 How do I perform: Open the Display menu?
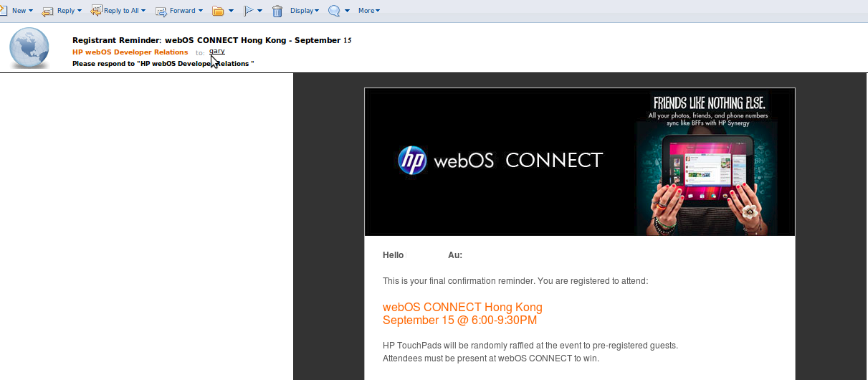(305, 11)
